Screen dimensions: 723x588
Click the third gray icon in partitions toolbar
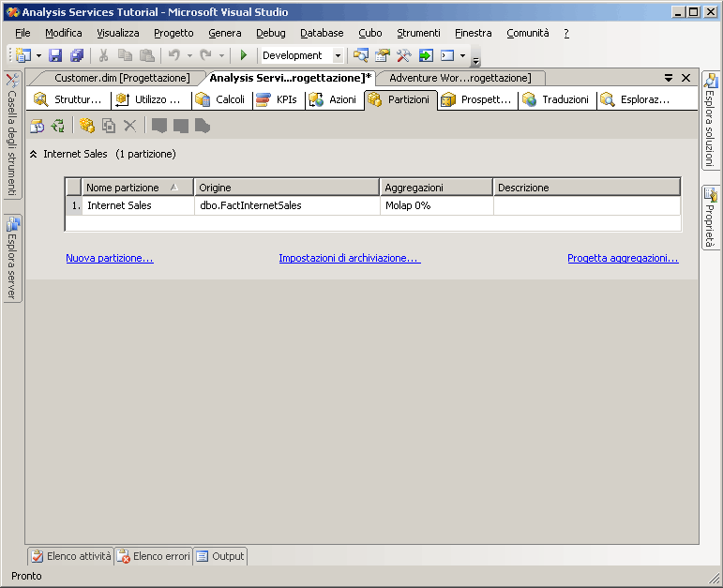[203, 126]
